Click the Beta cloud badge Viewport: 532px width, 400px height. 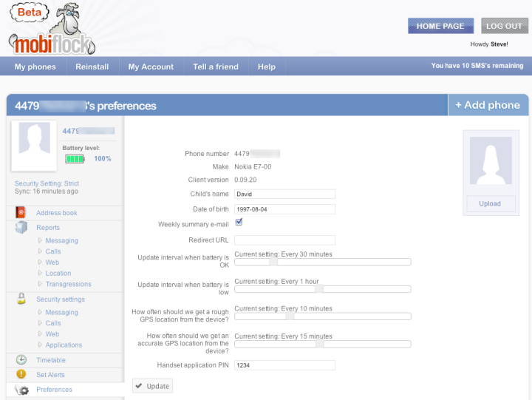click(x=29, y=13)
